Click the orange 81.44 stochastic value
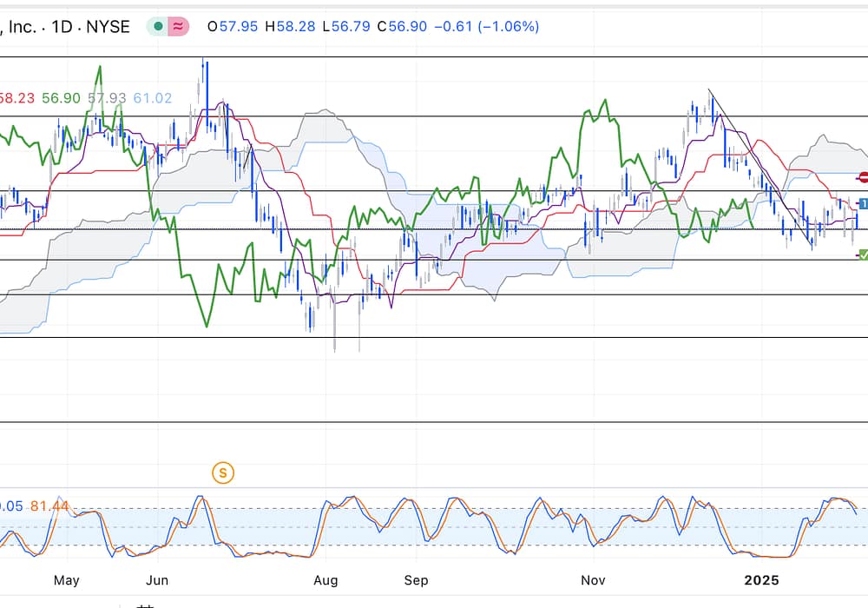The height and width of the screenshot is (608, 868). 49,506
